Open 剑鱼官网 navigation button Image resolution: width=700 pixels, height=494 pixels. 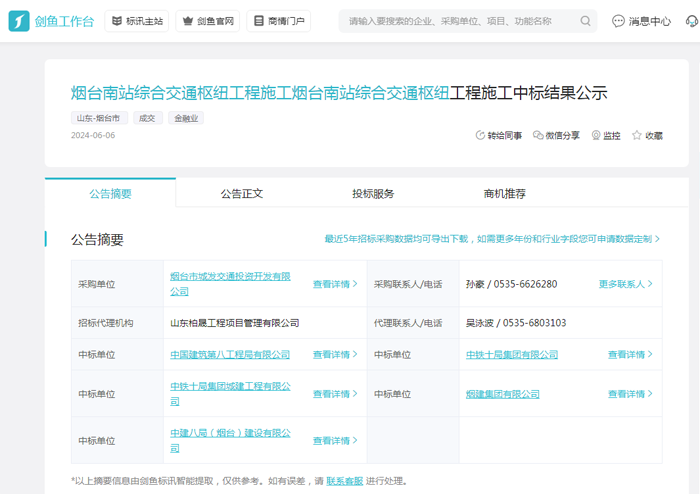point(207,21)
